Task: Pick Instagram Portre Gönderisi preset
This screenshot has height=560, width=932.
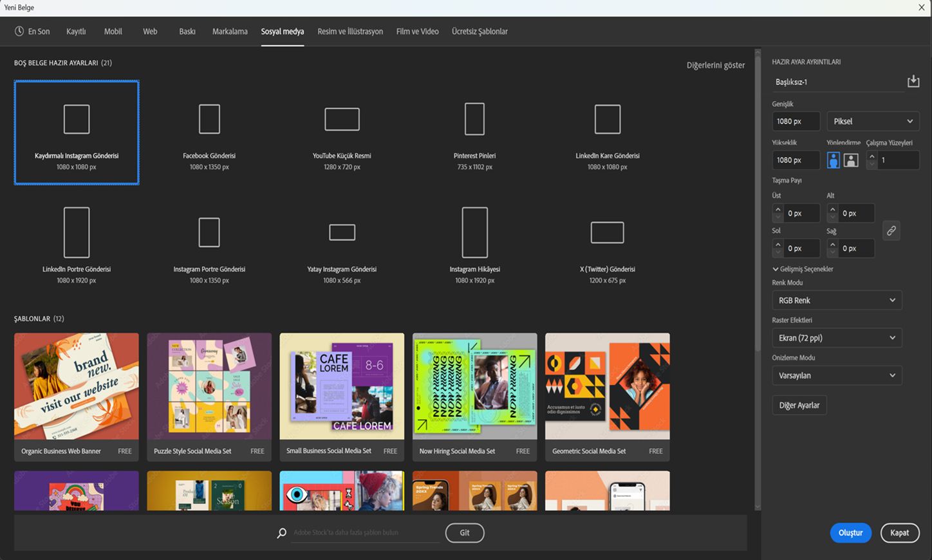Action: click(209, 246)
